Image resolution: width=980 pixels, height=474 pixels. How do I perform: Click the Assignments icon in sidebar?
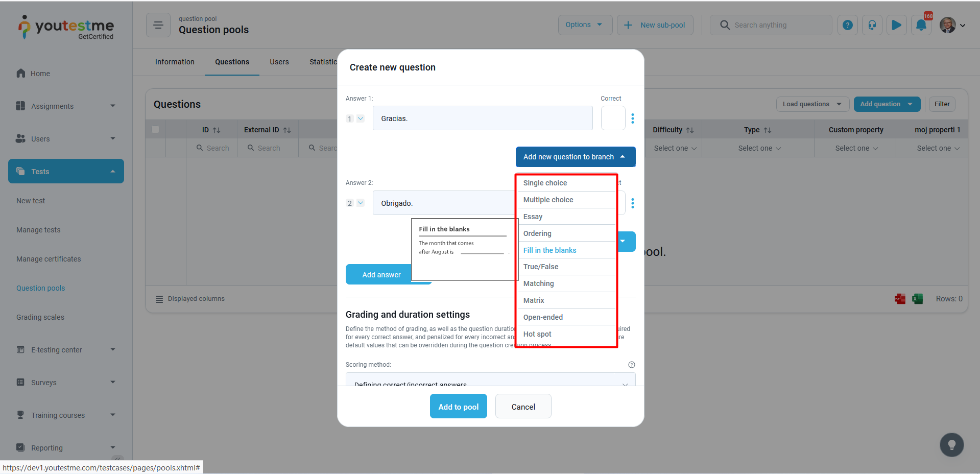20,106
